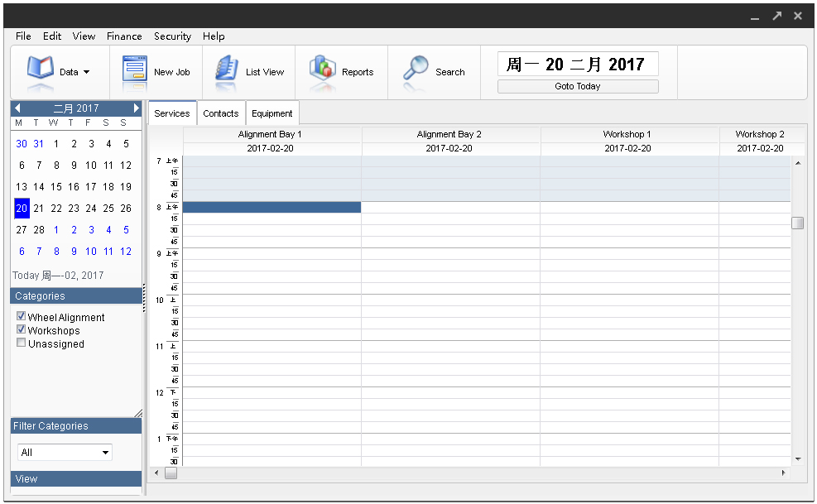Toggle the Workshops checkbox
Viewport: 817px width, 504px height.
21,329
